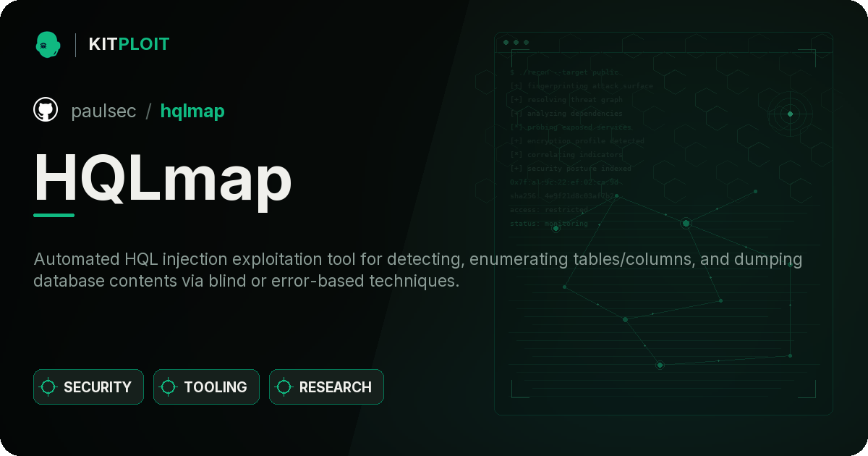Click the KITPLOIT brand name
Viewport: 868px width, 456px height.
click(129, 44)
